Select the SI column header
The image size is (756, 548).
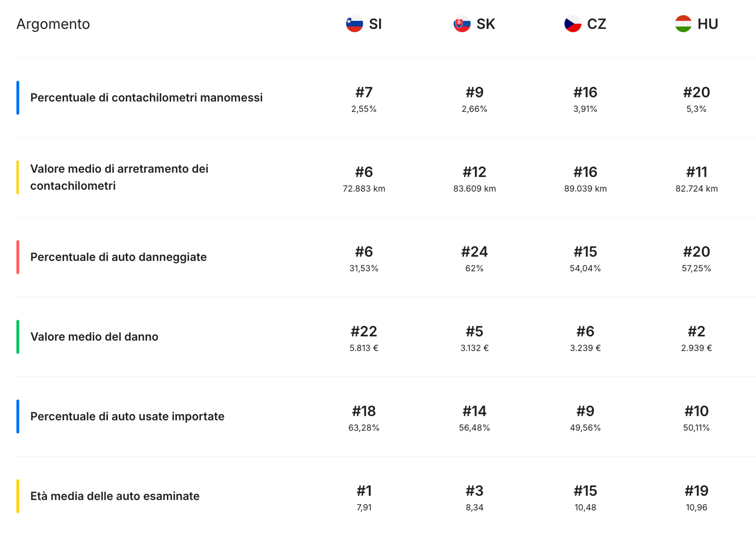[x=364, y=24]
